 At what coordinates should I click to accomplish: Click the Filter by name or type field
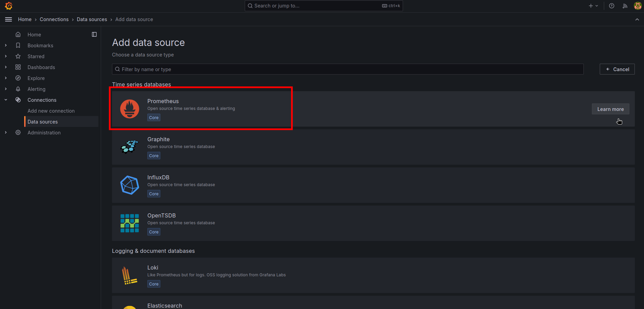pos(348,69)
